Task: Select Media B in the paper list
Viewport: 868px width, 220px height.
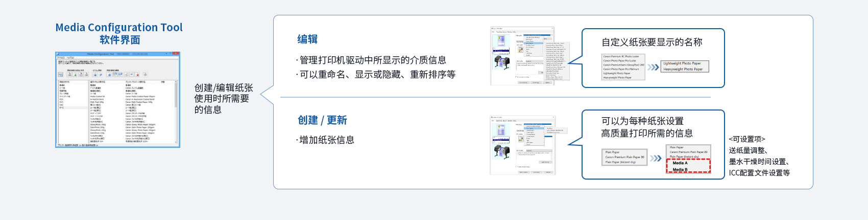Action: pos(680,169)
